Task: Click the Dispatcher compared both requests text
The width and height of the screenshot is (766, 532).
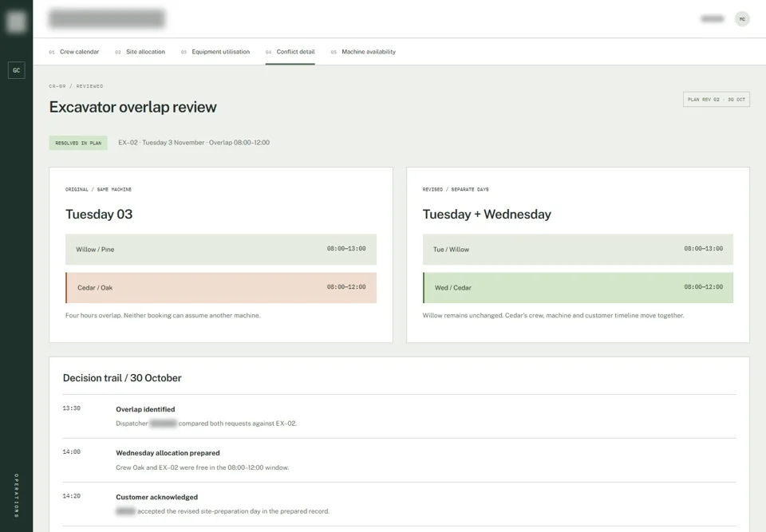Action: [206, 424]
